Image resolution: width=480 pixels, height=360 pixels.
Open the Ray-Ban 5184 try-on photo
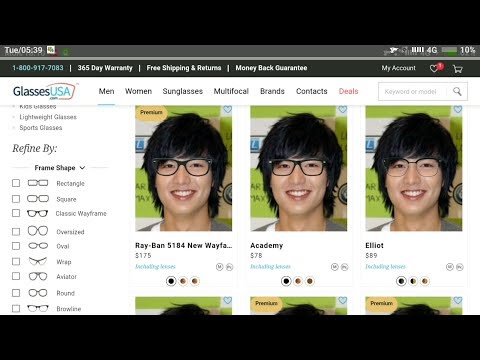pyautogui.click(x=184, y=168)
